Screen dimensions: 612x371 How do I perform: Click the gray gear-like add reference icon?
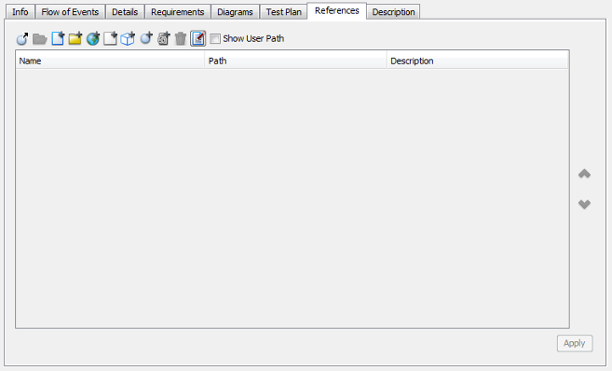click(164, 39)
